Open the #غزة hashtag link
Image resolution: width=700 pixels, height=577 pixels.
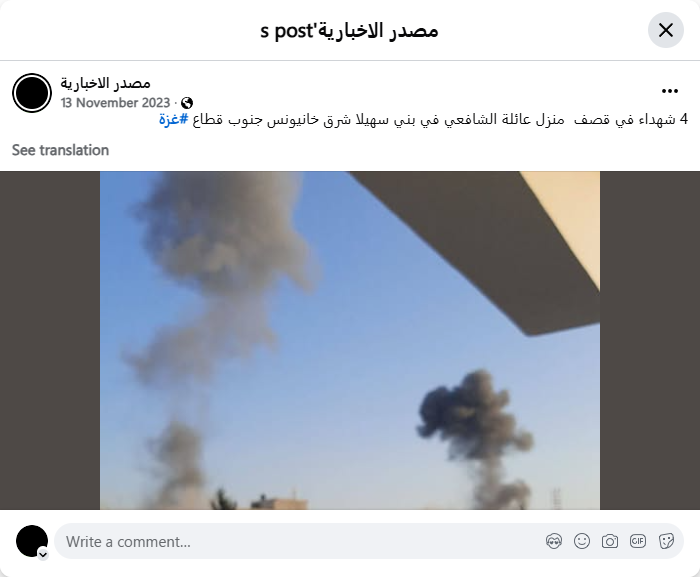(x=174, y=120)
